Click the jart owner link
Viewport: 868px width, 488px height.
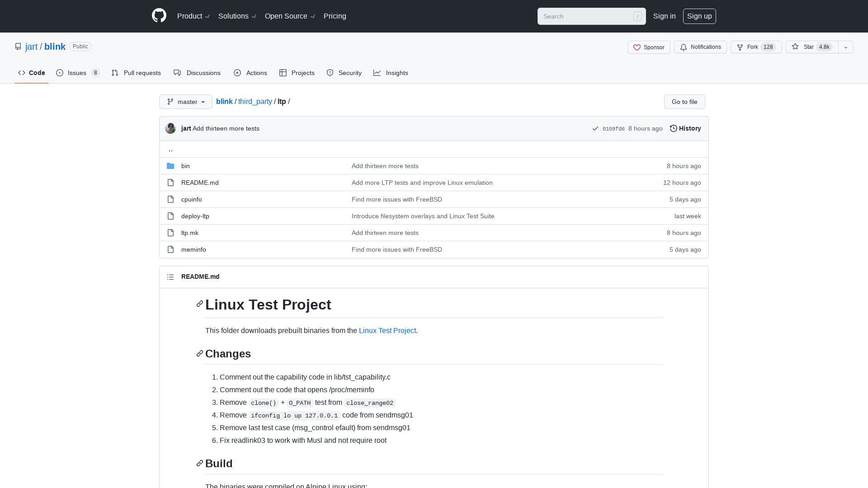[x=32, y=47]
